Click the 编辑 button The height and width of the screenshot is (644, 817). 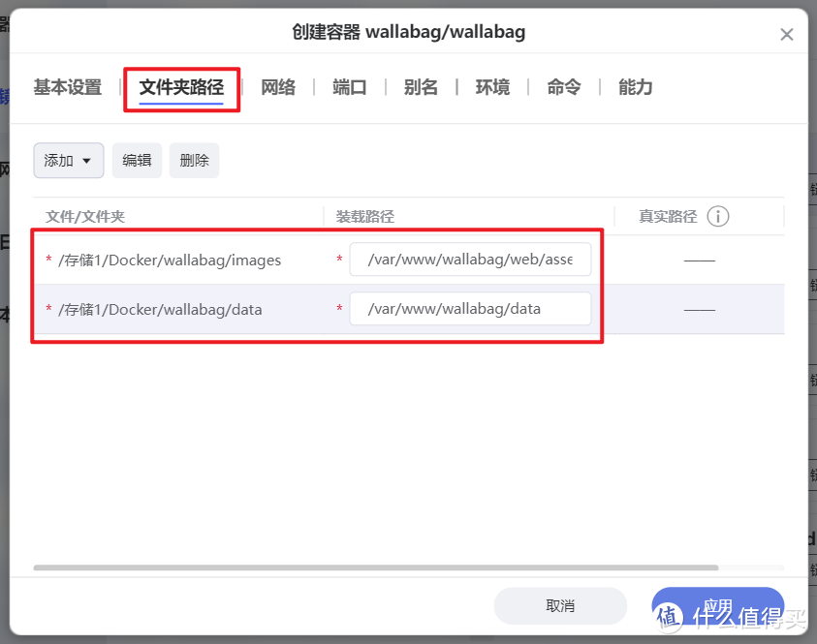[x=137, y=160]
